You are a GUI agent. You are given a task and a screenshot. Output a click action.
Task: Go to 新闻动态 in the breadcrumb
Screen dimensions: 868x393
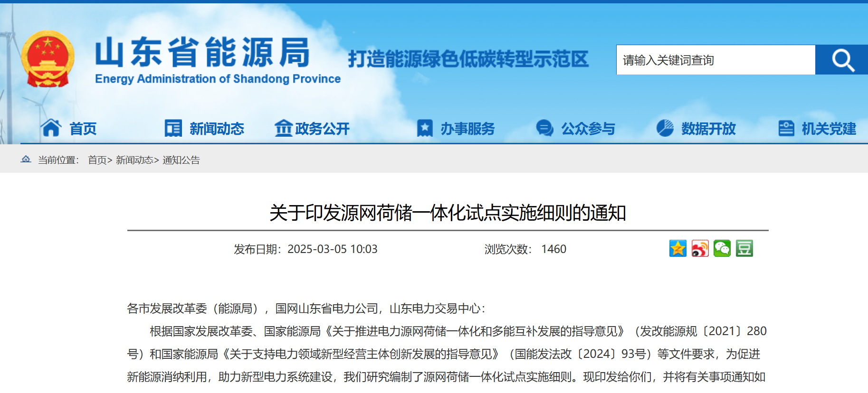[x=134, y=160]
